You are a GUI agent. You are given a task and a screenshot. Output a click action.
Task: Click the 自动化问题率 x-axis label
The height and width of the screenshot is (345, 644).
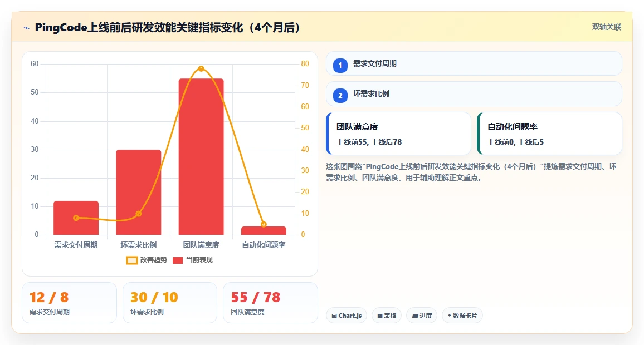264,245
